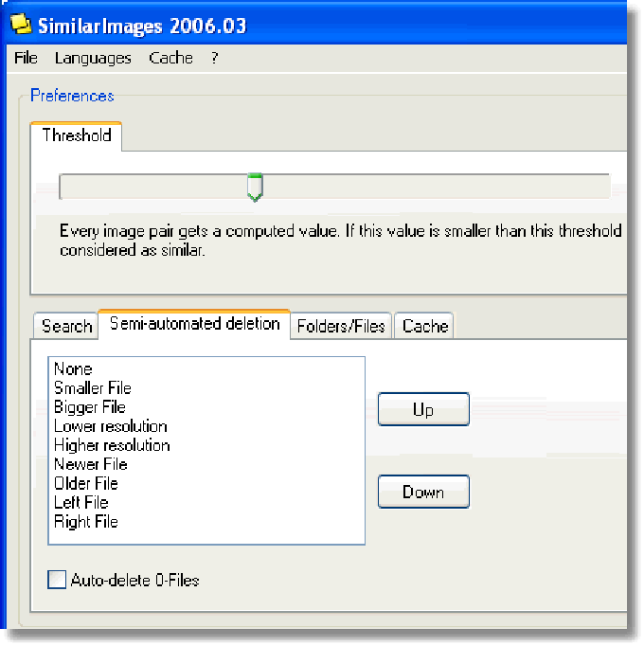Open the Cache tab next to Folders/Files
Viewport: 644px width, 646px height.
point(425,326)
